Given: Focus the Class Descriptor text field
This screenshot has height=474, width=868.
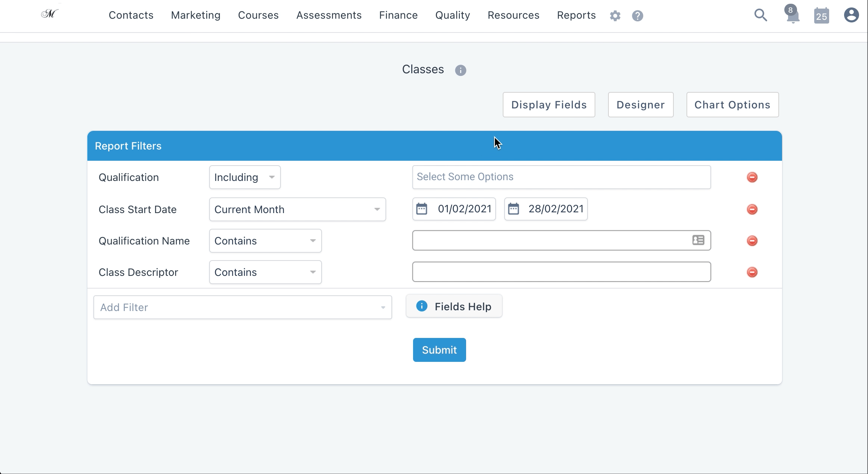Looking at the screenshot, I should 561,272.
